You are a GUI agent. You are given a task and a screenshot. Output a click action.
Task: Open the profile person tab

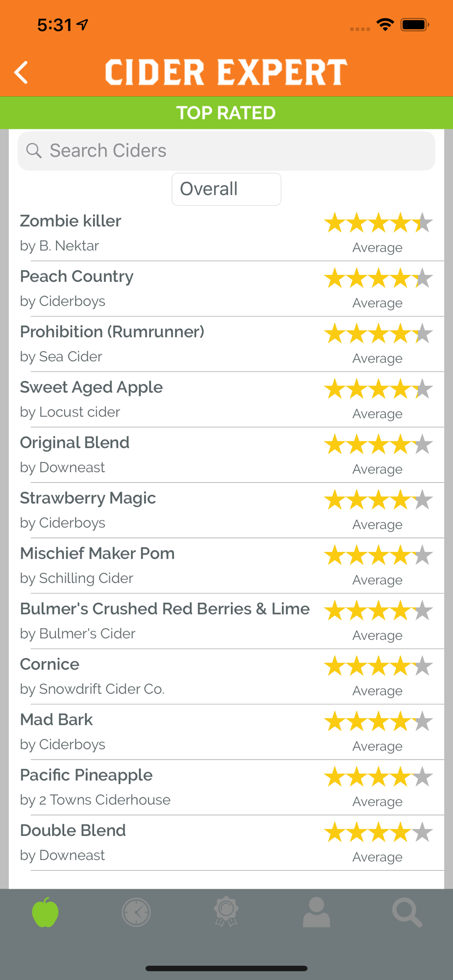coord(316,912)
